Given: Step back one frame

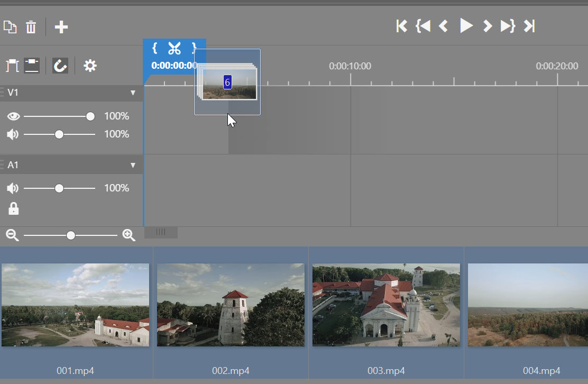Looking at the screenshot, I should [444, 26].
